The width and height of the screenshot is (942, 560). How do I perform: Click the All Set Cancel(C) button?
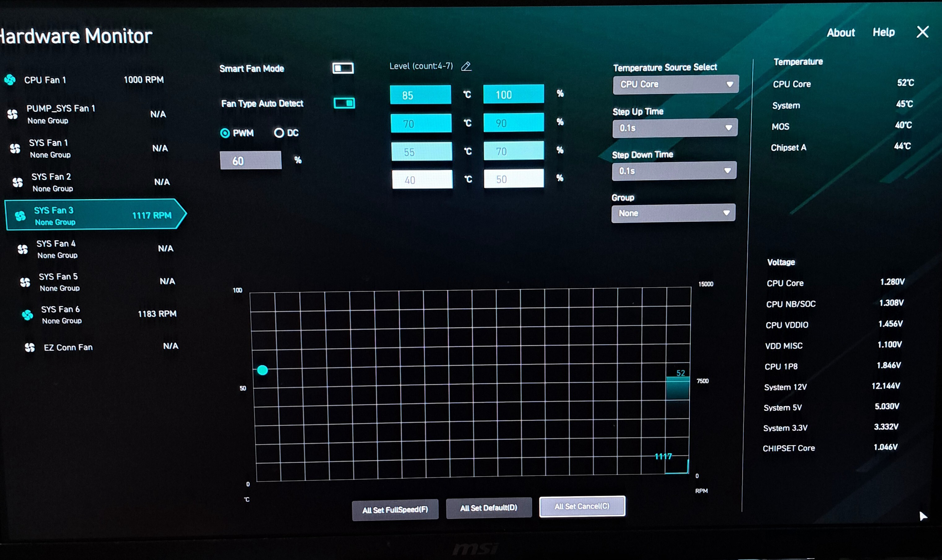coord(582,507)
